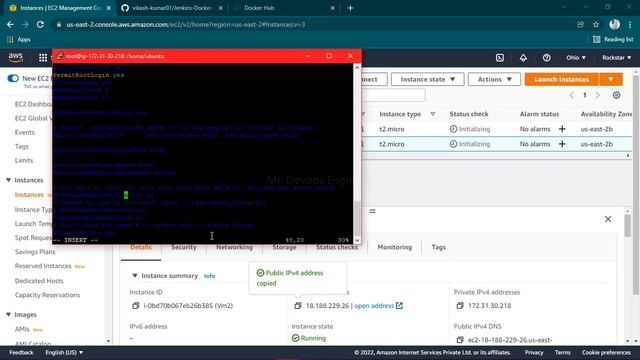
Task: Open Cookie preferences in footer
Action: click(606, 352)
